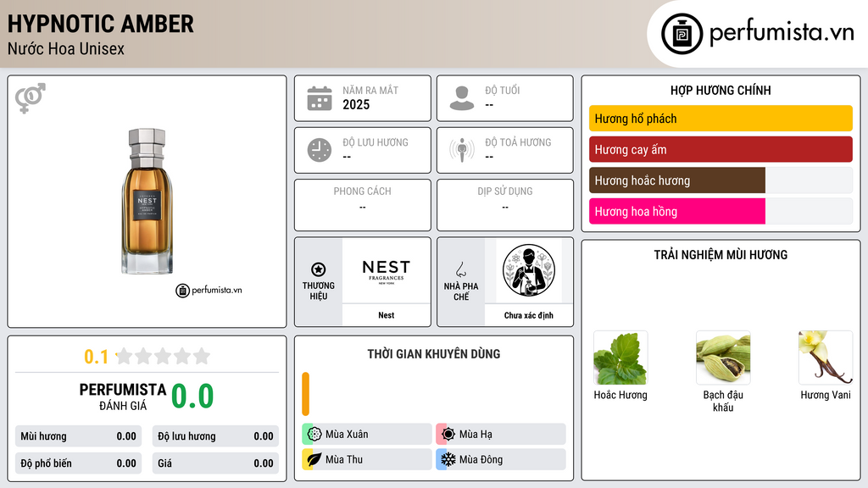The image size is (868, 488).
Task: Click the Phong cách card
Action: point(363,205)
